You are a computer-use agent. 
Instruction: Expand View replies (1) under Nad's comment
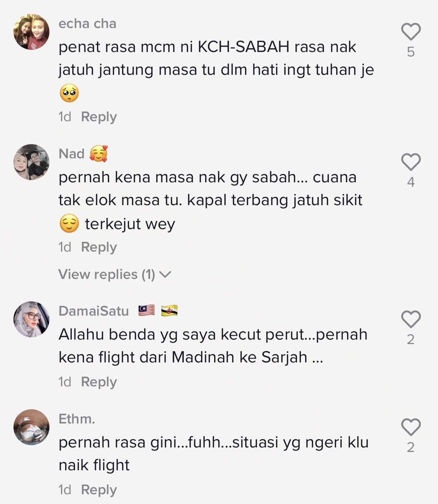click(x=115, y=274)
